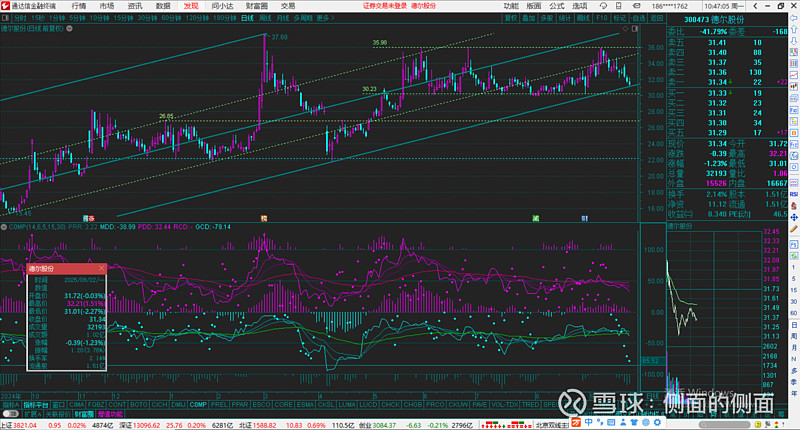
Task: Open the 行情 menu
Action: [x=79, y=6]
